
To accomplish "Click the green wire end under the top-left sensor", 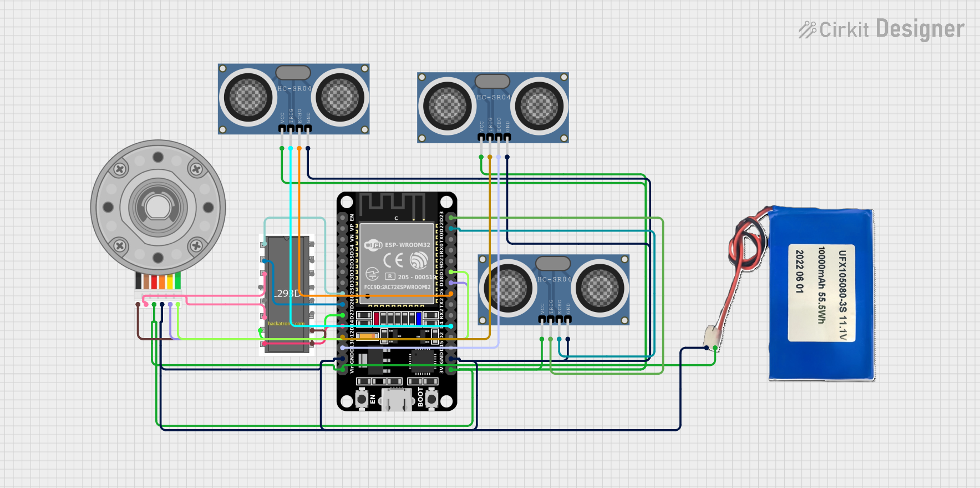I will 282,148.
